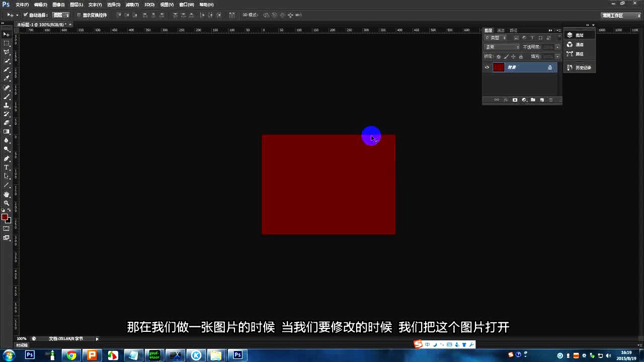Toggle lock image pixels brush button
The width and height of the screenshot is (644, 362).
coord(506,57)
